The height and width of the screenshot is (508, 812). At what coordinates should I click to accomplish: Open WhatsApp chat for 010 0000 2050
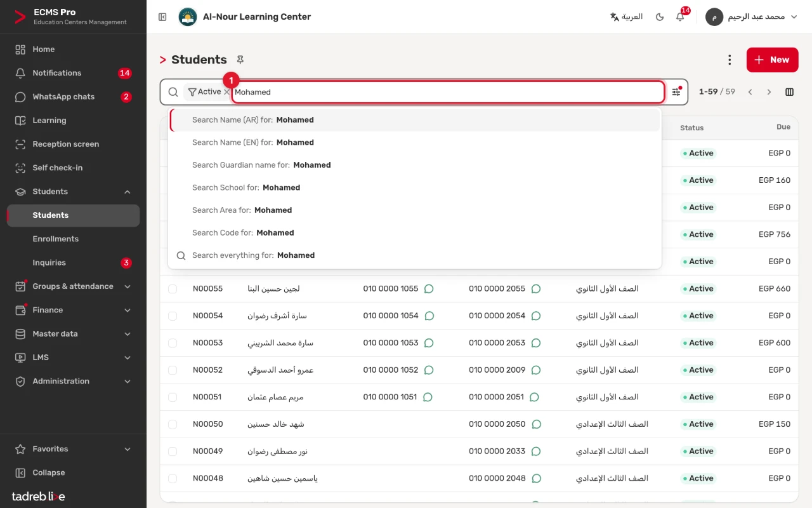[536, 424]
